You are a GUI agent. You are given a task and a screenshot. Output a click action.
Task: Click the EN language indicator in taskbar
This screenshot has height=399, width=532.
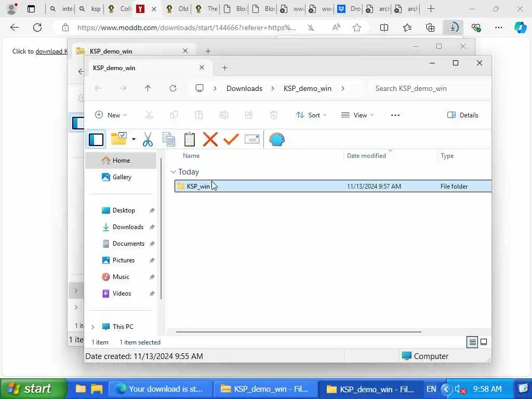click(x=431, y=389)
